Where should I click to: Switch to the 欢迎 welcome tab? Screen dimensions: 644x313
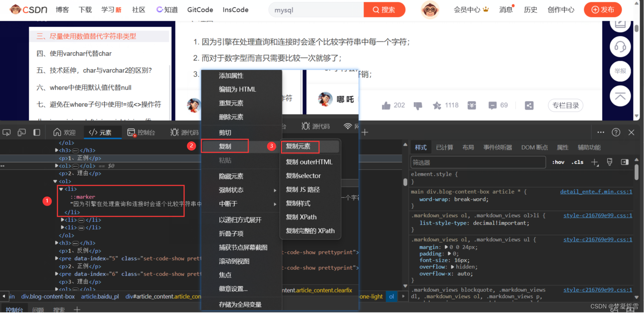coord(65,132)
